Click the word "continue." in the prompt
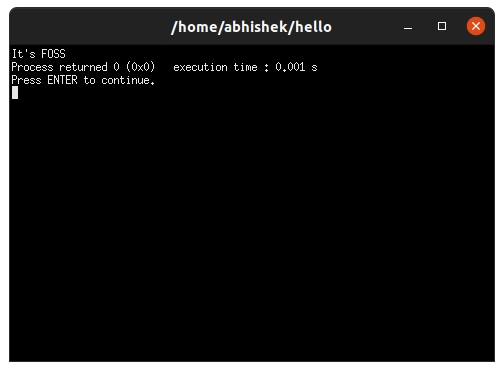The image size is (504, 371). [128, 80]
